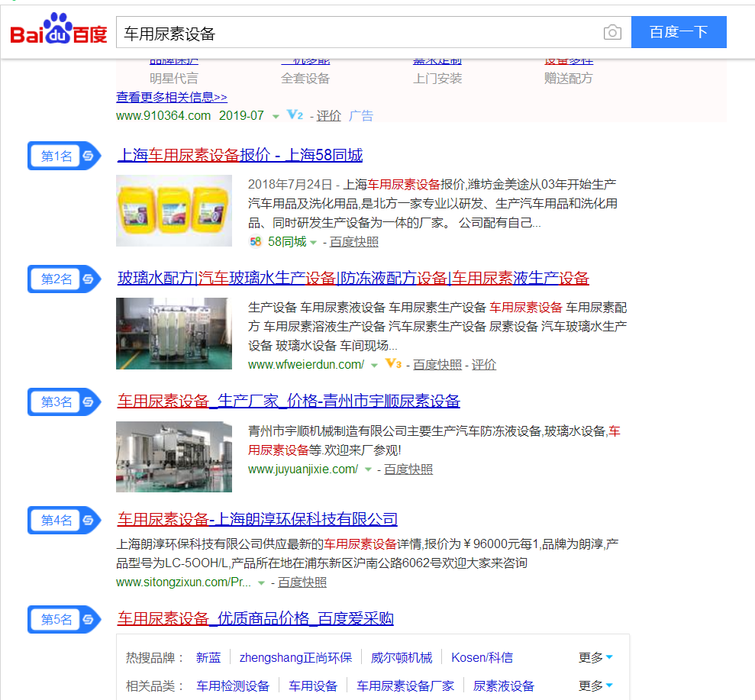The width and height of the screenshot is (755, 700).
Task: Click the 第2名 rank badge icon
Action: [x=64, y=279]
